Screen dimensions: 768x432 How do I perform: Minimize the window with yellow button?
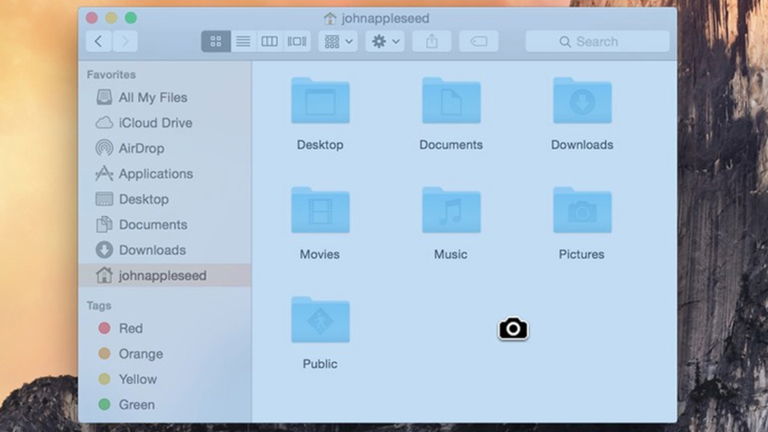pyautogui.click(x=111, y=18)
